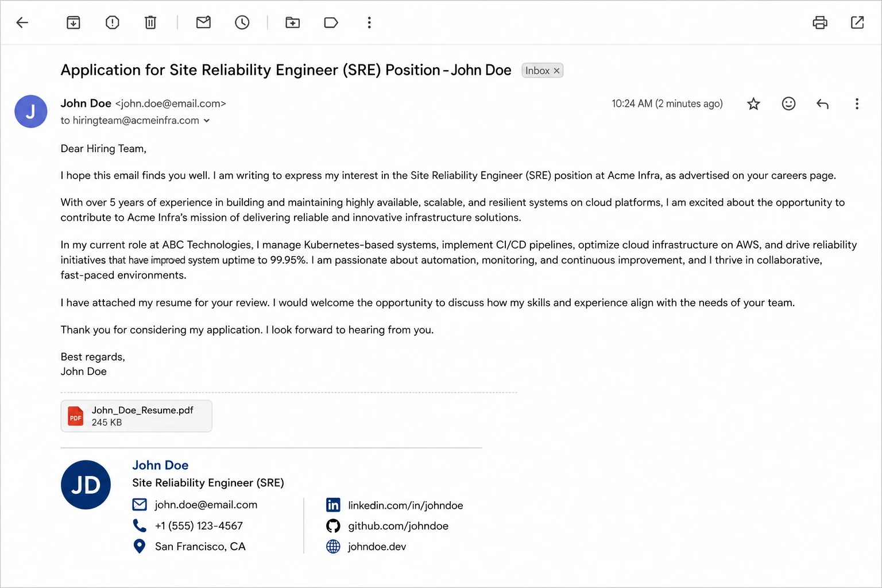
Task: Open github.com/johndoe link
Action: pos(398,526)
